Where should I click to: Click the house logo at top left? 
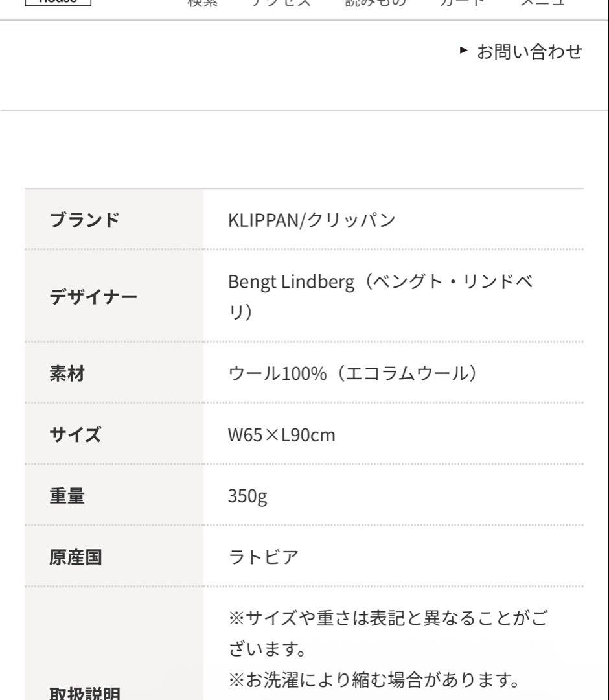58,3
